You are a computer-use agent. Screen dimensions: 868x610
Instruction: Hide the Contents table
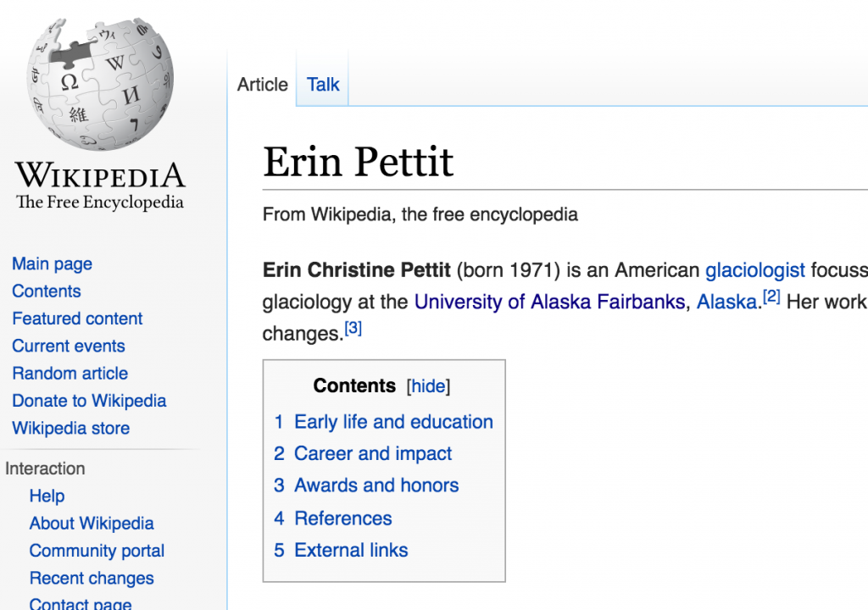pyautogui.click(x=428, y=386)
